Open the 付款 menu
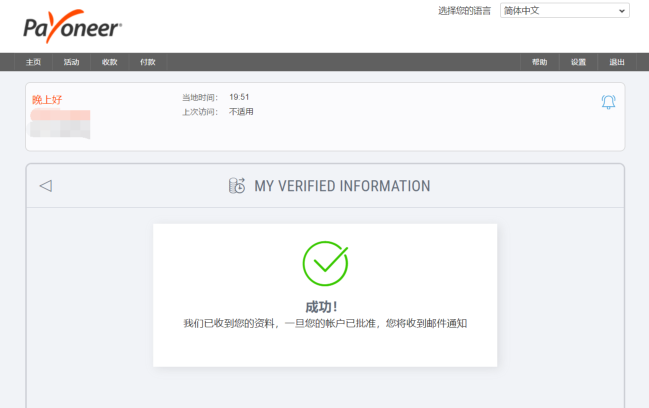This screenshot has height=408, width=649. tap(147, 62)
